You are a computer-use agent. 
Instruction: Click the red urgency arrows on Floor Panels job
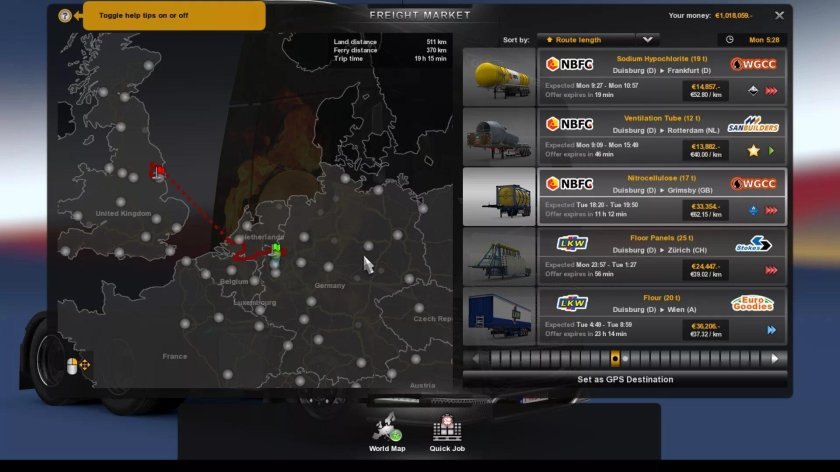[772, 270]
